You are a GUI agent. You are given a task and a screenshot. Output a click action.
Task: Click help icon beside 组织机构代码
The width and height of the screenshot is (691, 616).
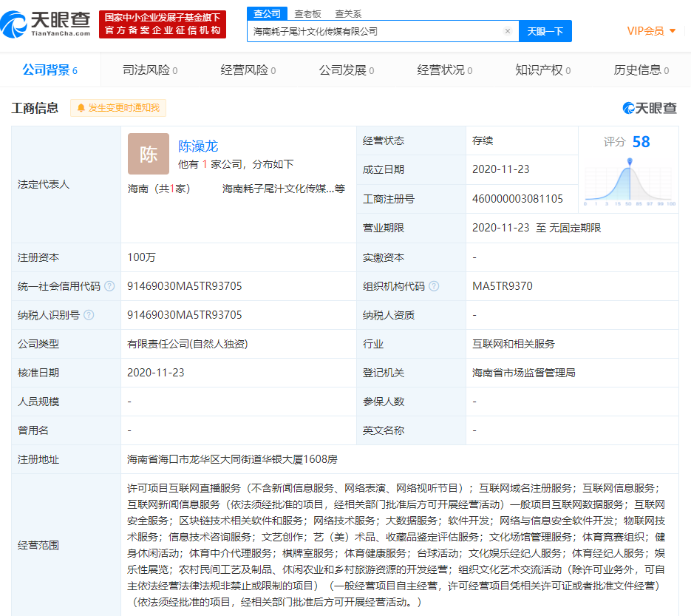pos(434,286)
